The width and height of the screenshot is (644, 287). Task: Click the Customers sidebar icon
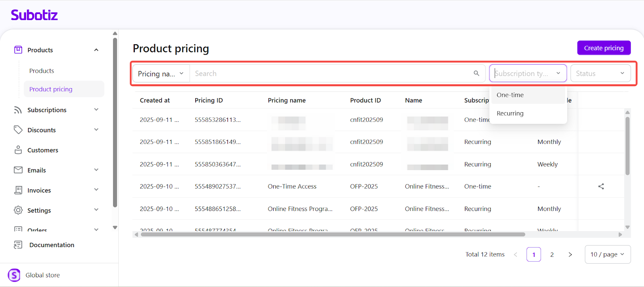click(18, 150)
